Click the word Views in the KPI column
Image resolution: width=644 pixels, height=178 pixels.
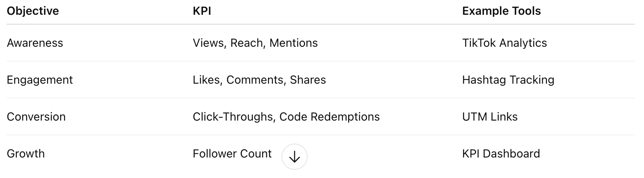208,43
